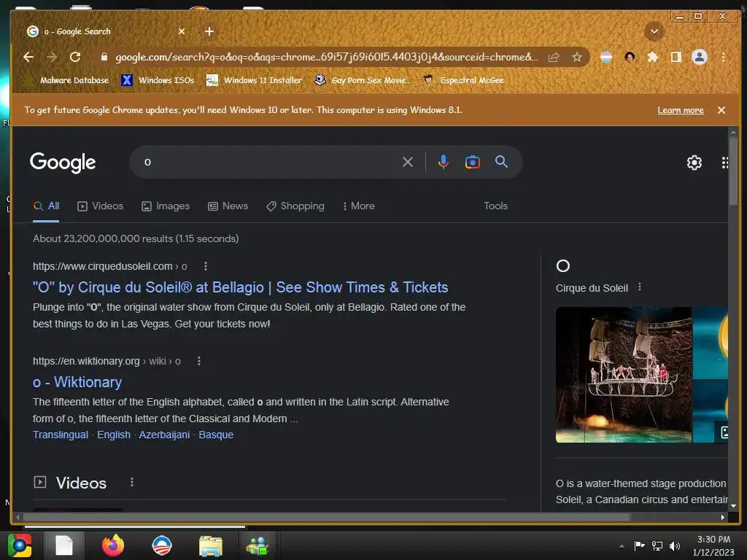Click the browser forward arrow
This screenshot has height=560, width=747.
[x=52, y=57]
